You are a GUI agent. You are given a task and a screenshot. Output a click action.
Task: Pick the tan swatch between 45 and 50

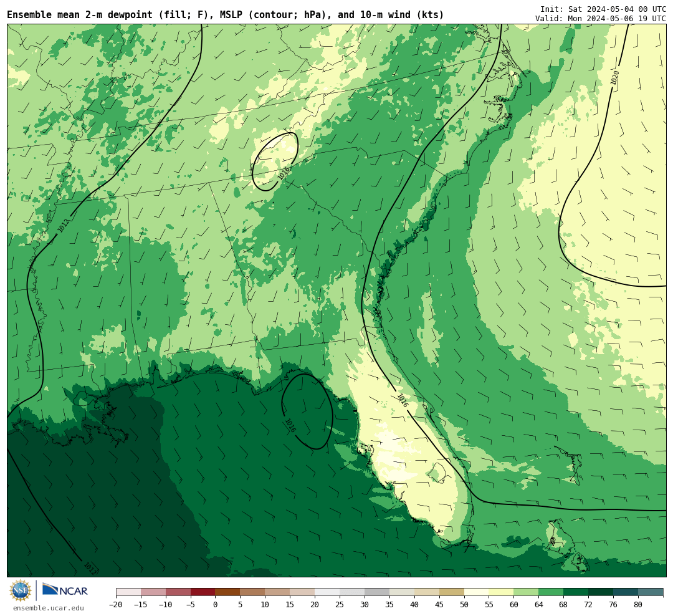click(452, 592)
